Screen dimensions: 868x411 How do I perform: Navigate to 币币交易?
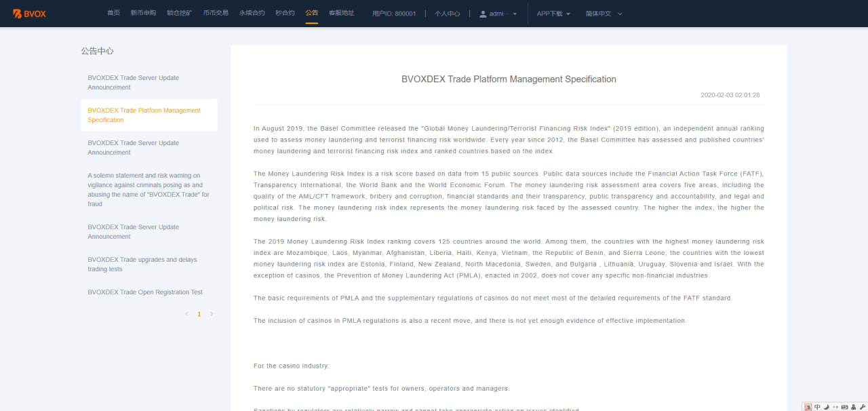click(x=216, y=13)
